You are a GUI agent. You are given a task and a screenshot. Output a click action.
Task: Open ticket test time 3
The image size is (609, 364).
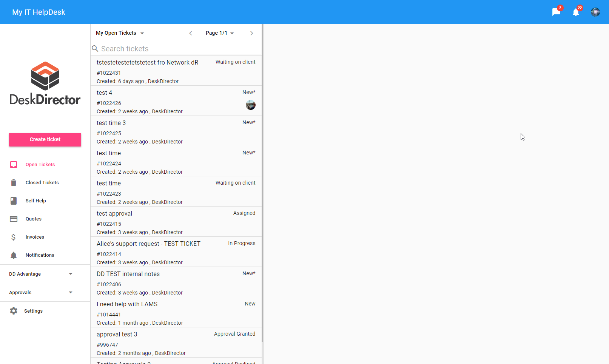click(x=176, y=131)
